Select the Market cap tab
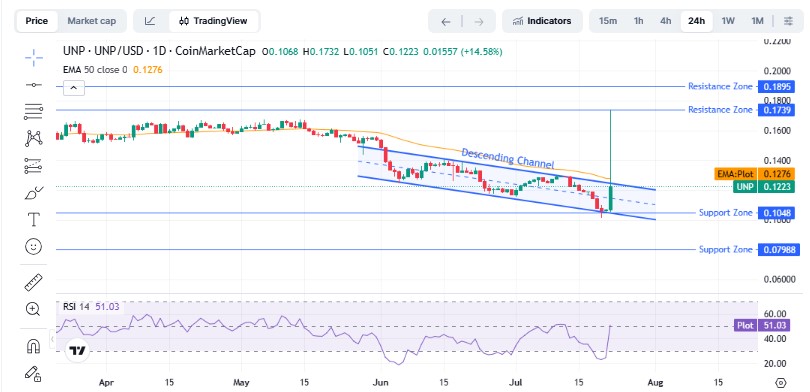The height and width of the screenshot is (392, 810). pyautogui.click(x=92, y=21)
